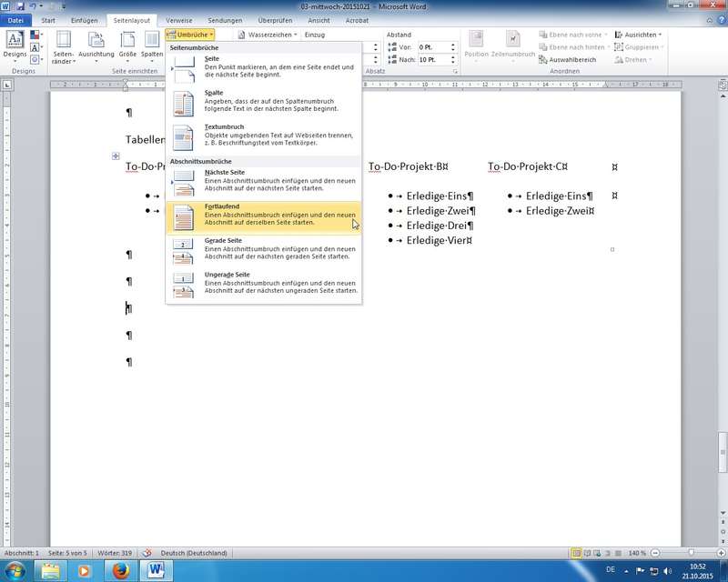Insert a Nächste Seite section break
This screenshot has width=728, height=582.
coord(263,184)
